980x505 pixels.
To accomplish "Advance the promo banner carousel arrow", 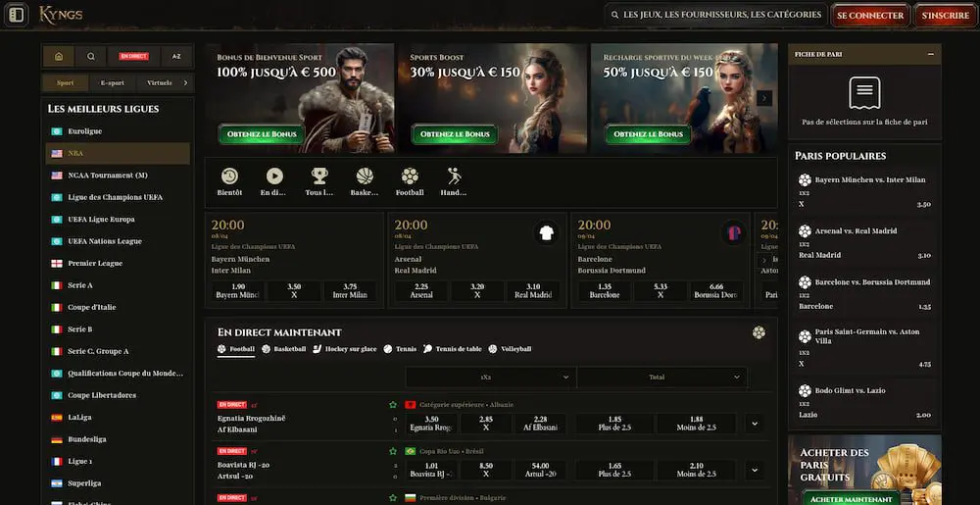I will pos(764,98).
